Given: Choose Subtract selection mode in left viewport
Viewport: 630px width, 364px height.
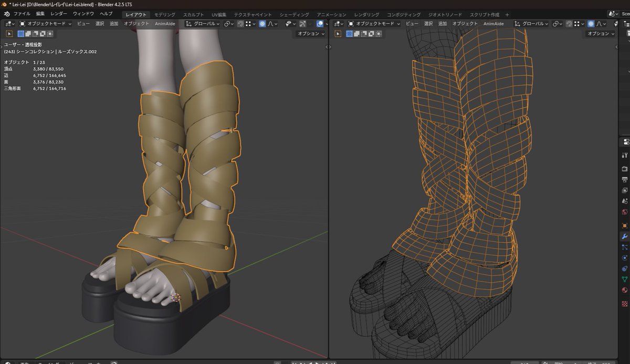Looking at the screenshot, I should pos(36,34).
